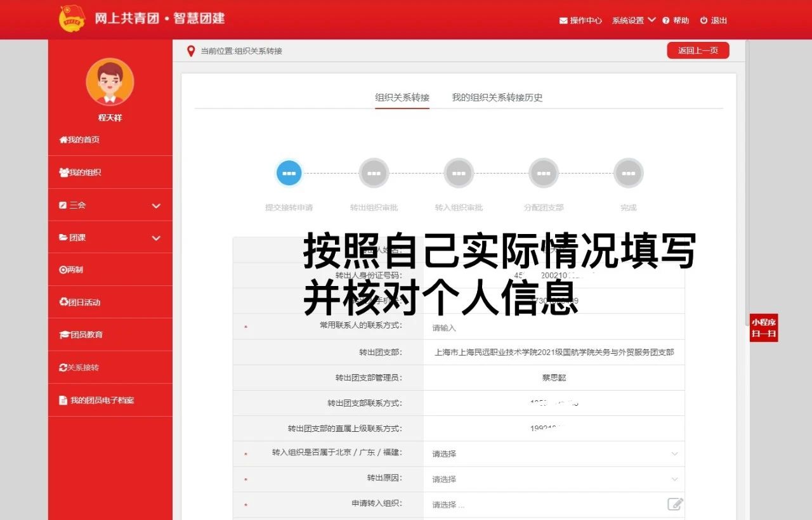Image resolution: width=812 pixels, height=520 pixels.
Task: Open 转入组织是否属于北京/广东/福建 dropdown
Action: (x=554, y=454)
